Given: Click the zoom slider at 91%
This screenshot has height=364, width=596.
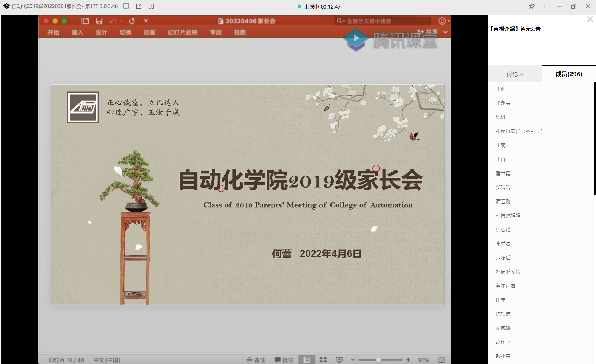Looking at the screenshot, I should (x=378, y=360).
